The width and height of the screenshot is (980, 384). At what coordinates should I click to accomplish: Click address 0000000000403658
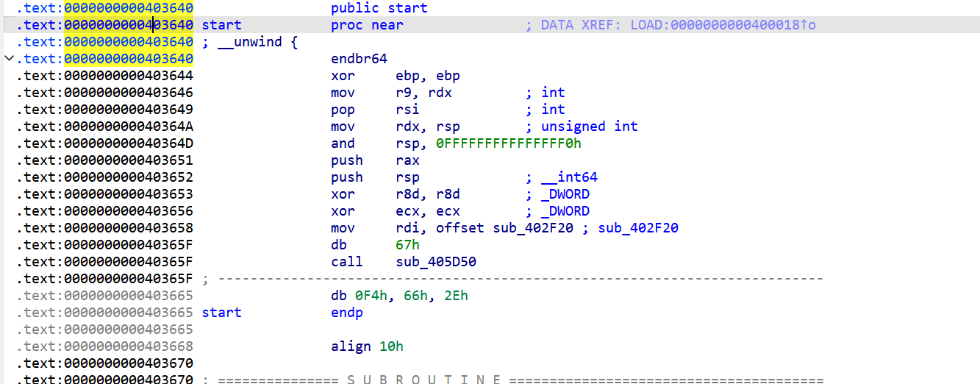[x=129, y=228]
